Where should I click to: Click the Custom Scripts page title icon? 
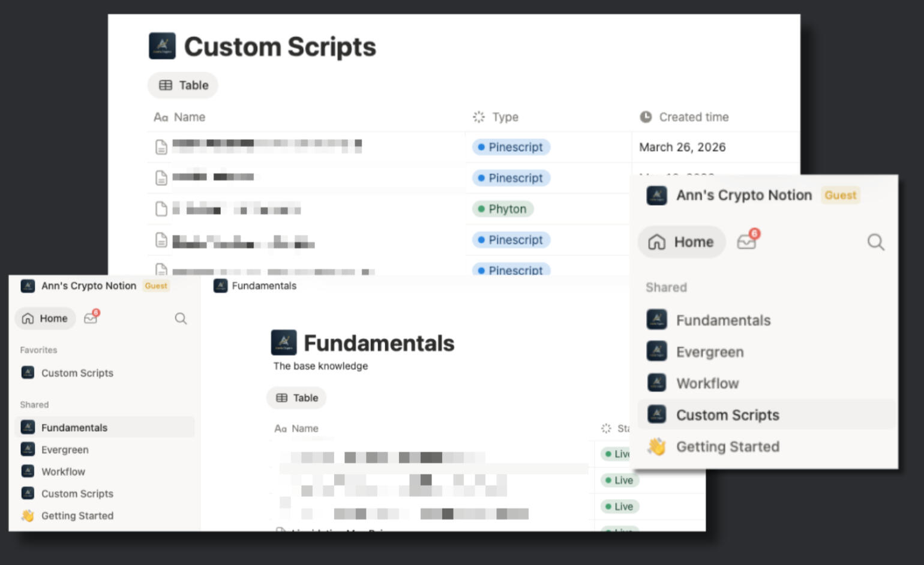coord(162,46)
